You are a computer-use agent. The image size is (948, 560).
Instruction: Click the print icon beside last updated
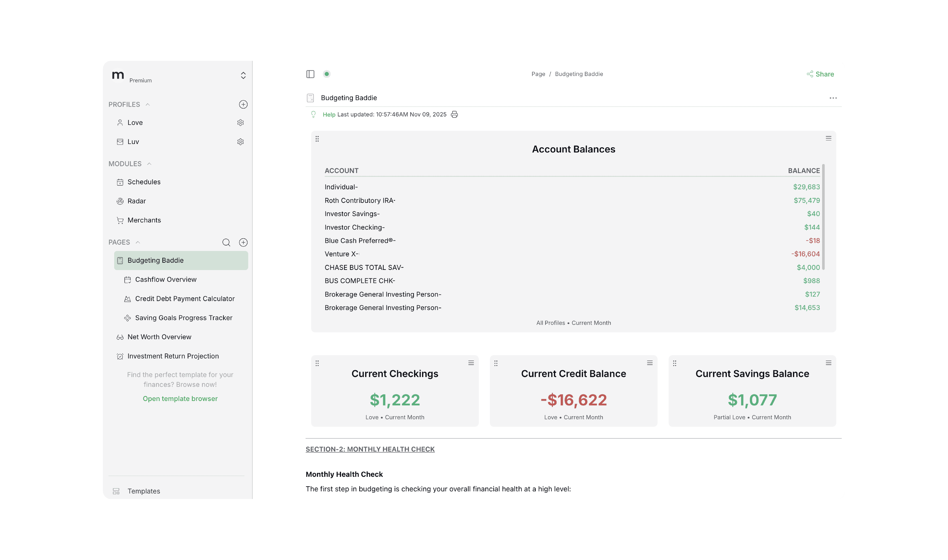pyautogui.click(x=454, y=114)
